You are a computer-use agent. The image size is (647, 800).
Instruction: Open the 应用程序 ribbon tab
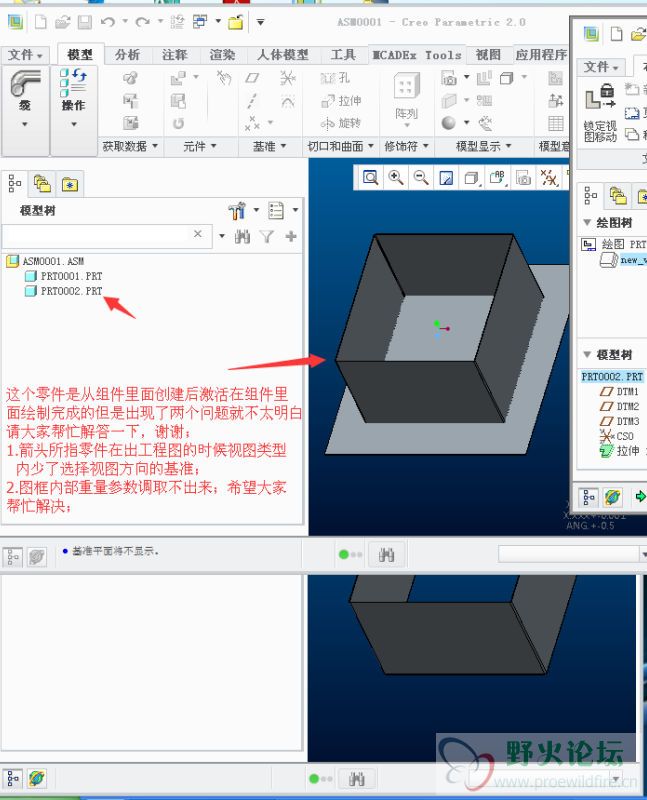click(x=541, y=55)
